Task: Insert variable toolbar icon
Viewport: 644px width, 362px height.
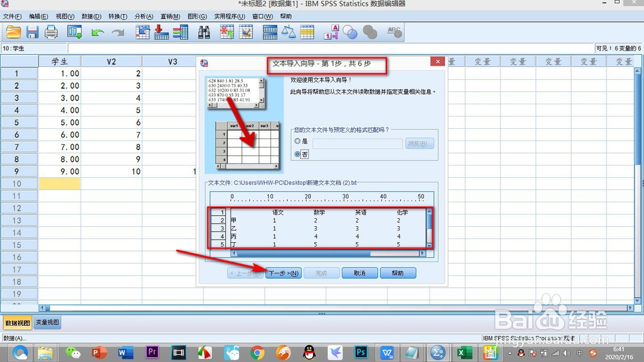Action: [x=246, y=32]
